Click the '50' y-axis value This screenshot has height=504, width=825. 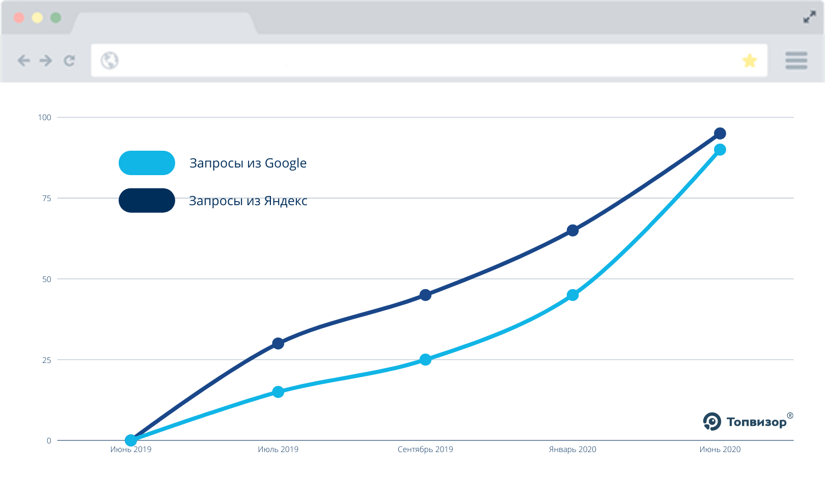tap(47, 279)
